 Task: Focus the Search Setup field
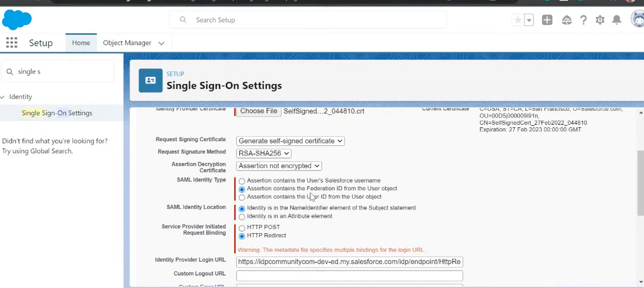(308, 20)
